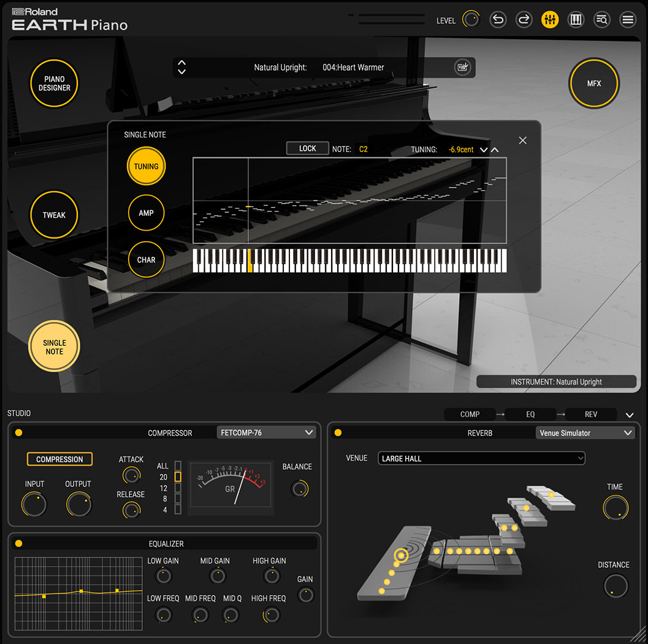This screenshot has width=648, height=644.
Task: Select the Amp mode
Action: [x=147, y=213]
